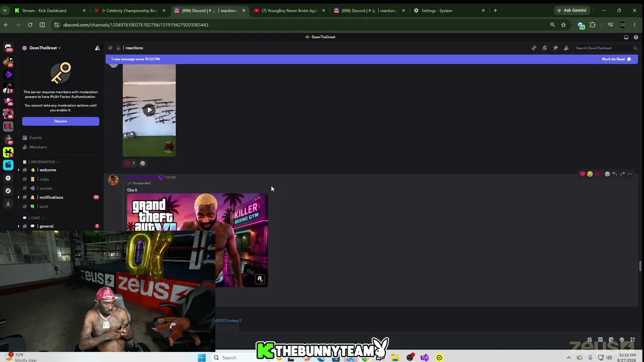Toggle channel notification mute bell icon
The image size is (644, 362).
(544, 48)
